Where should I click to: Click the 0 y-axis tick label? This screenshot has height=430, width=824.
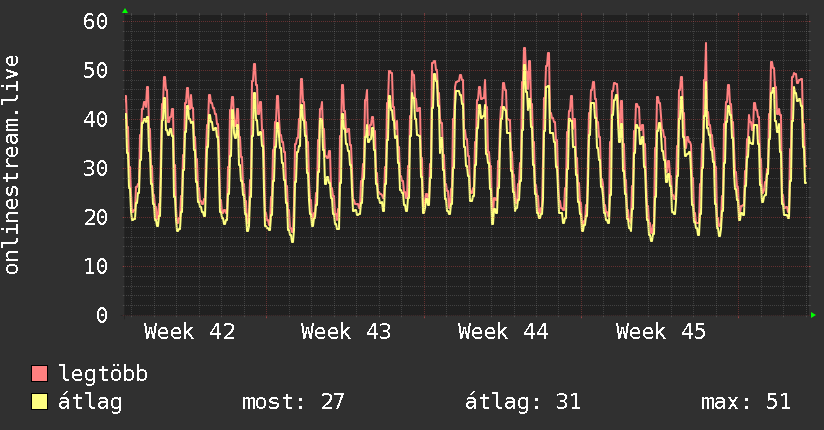(101, 315)
